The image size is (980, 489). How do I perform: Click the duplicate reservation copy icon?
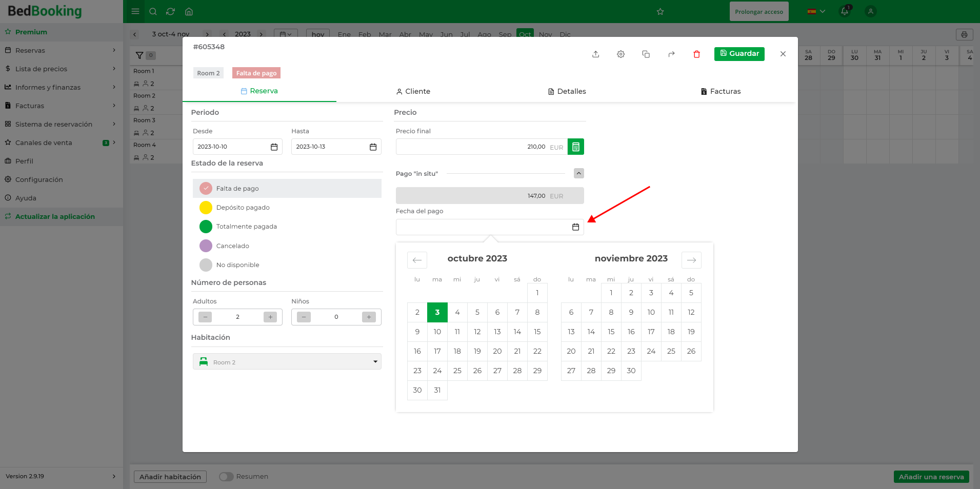tap(646, 54)
